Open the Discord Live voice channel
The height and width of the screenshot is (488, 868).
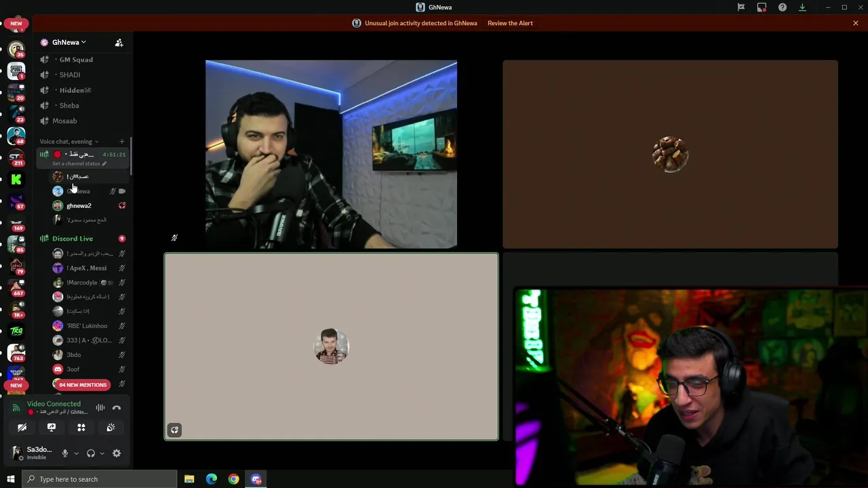point(83,239)
